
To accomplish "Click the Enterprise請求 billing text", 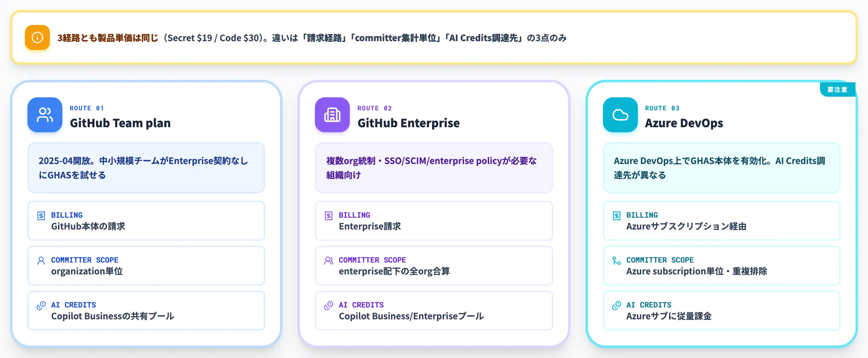I will click(370, 226).
